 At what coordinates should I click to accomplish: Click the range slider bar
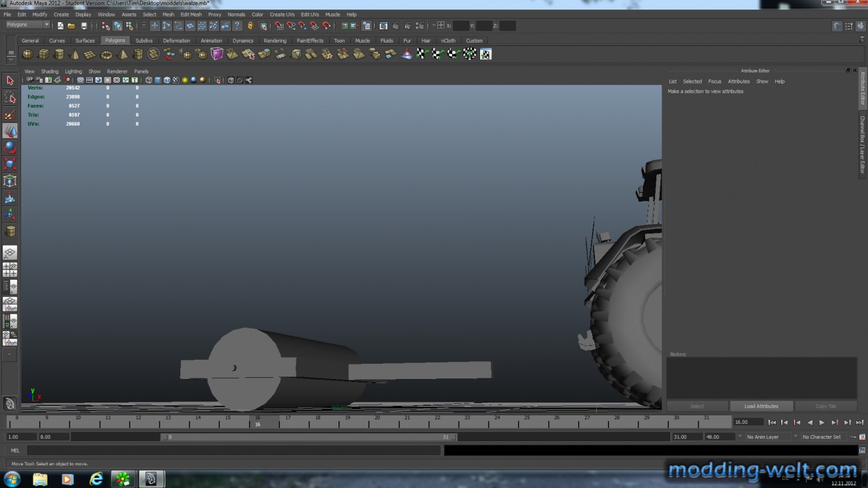[x=310, y=437]
